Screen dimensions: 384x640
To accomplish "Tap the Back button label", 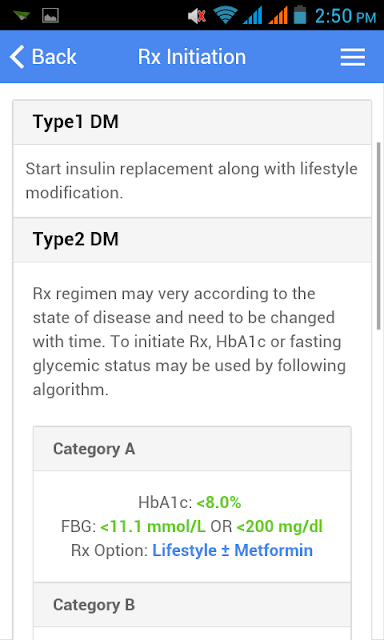I will point(54,57).
